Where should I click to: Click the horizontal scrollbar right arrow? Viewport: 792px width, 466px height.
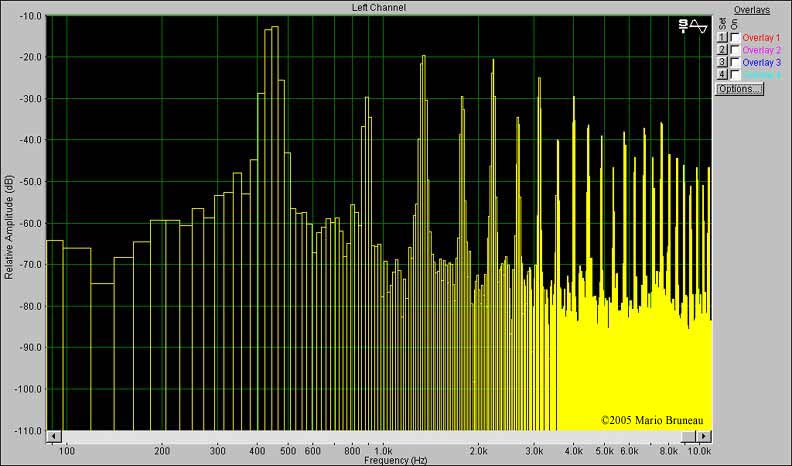coord(704,436)
